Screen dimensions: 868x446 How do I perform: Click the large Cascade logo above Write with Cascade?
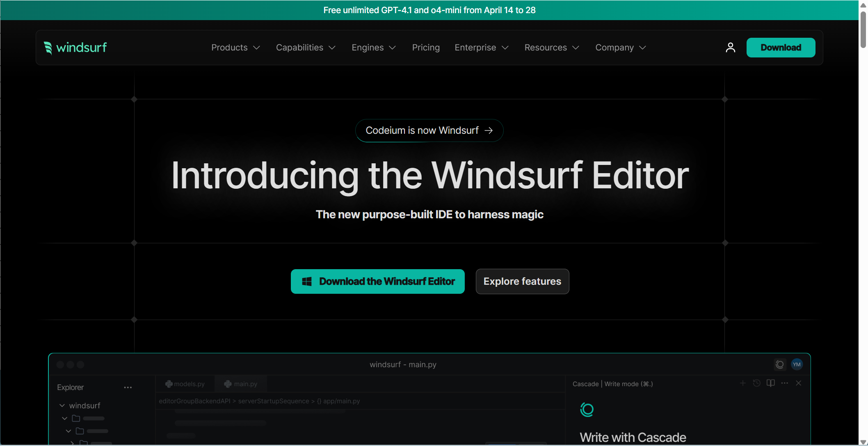pos(587,409)
